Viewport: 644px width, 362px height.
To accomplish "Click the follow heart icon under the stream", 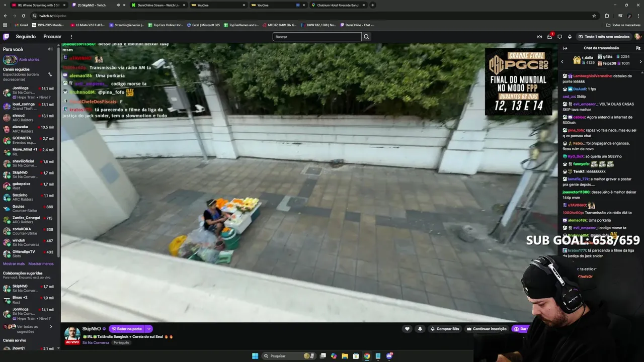I will (407, 329).
